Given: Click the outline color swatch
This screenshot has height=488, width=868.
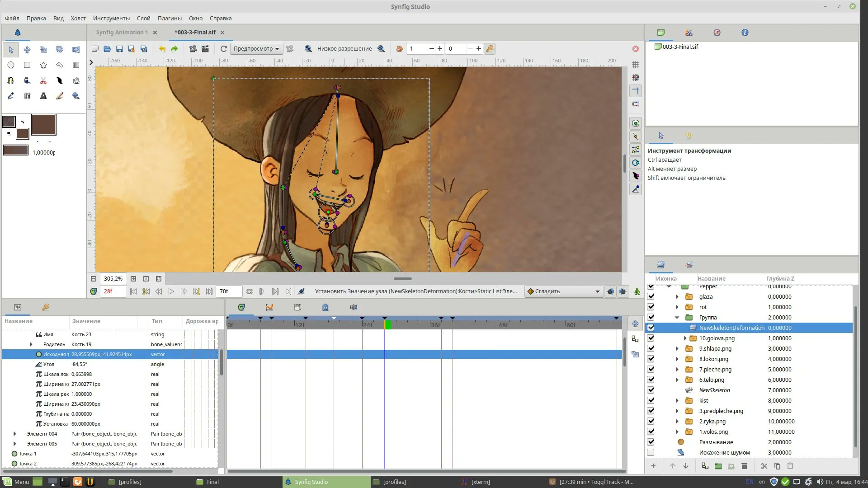Looking at the screenshot, I should click(x=9, y=122).
